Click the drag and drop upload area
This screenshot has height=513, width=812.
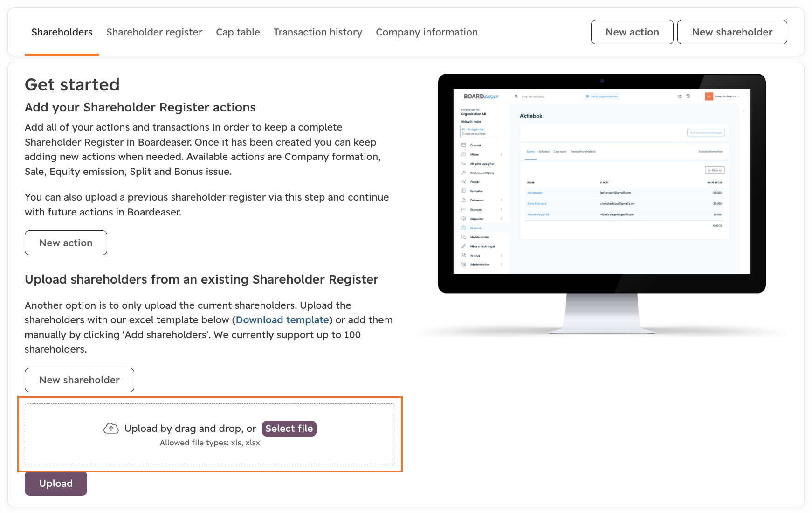[x=210, y=434]
